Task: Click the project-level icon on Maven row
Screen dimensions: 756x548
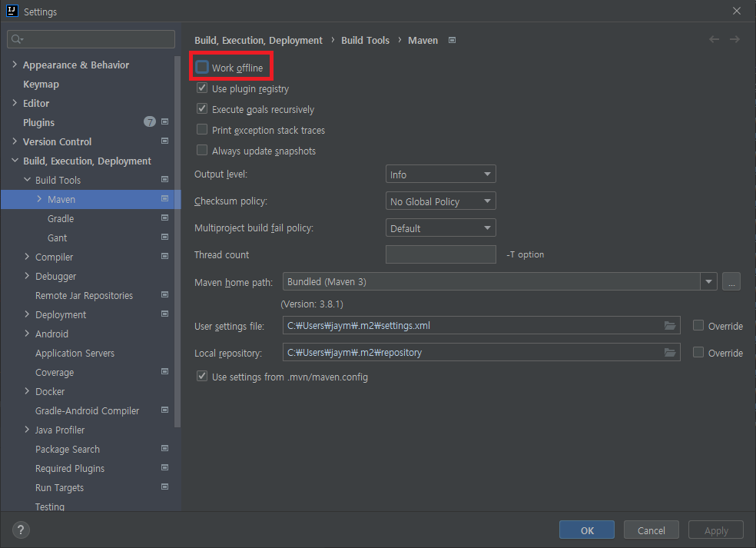Action: (165, 199)
